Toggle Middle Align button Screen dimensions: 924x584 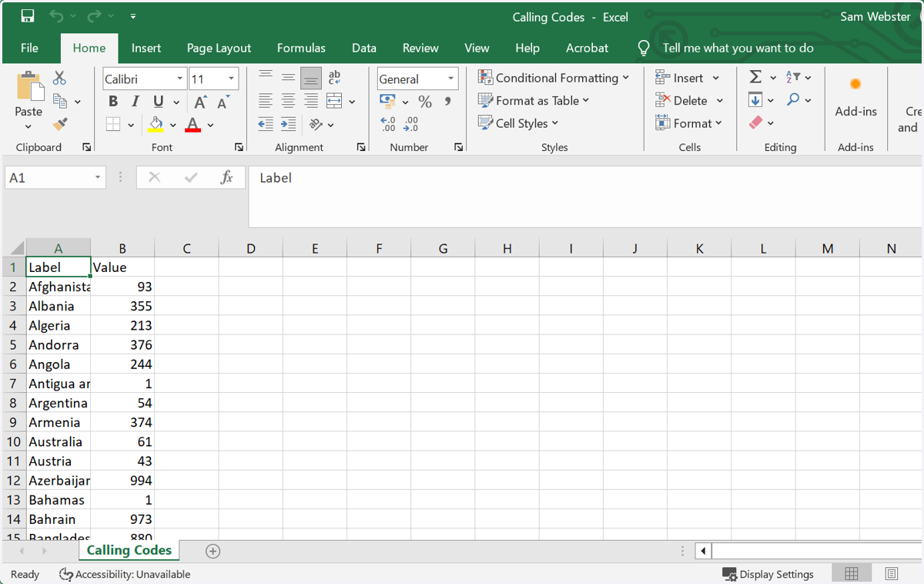288,78
